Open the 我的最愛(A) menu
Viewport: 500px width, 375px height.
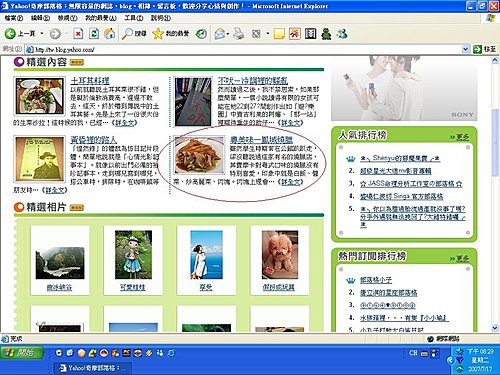pos(101,18)
